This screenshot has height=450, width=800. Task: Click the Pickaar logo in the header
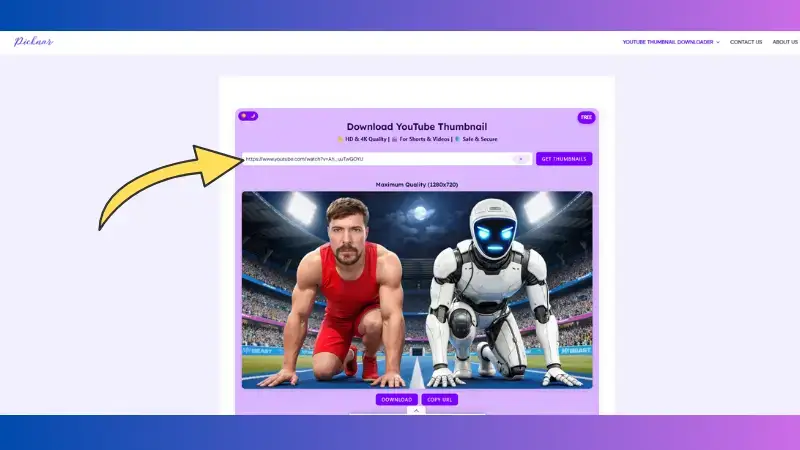point(34,42)
